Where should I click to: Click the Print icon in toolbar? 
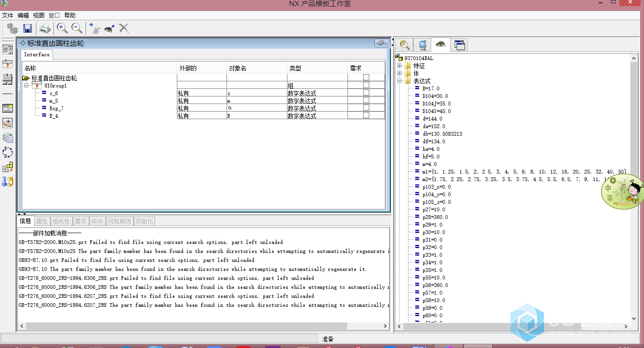coord(45,28)
